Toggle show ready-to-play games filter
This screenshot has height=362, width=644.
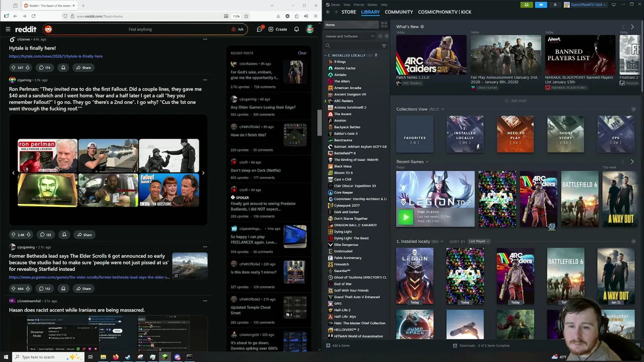coord(386,36)
